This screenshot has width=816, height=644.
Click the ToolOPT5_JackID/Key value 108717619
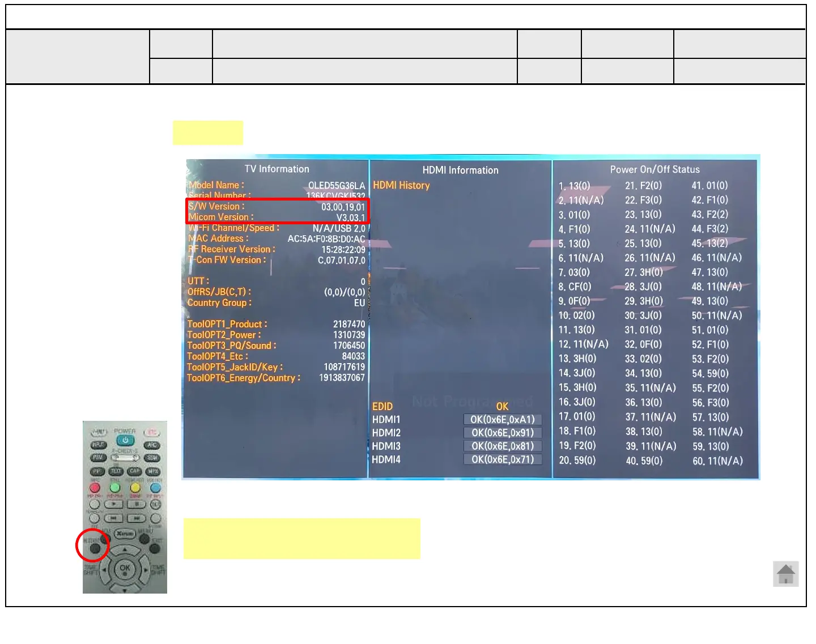coord(345,367)
